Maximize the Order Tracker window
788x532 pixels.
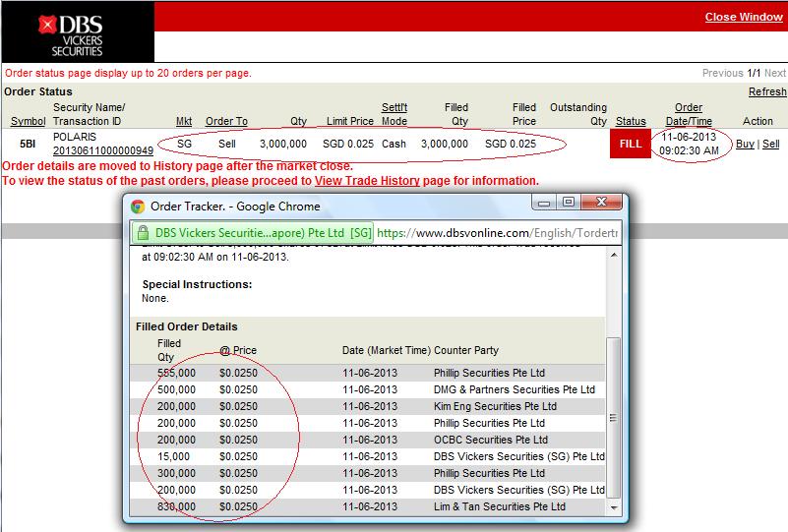click(569, 203)
